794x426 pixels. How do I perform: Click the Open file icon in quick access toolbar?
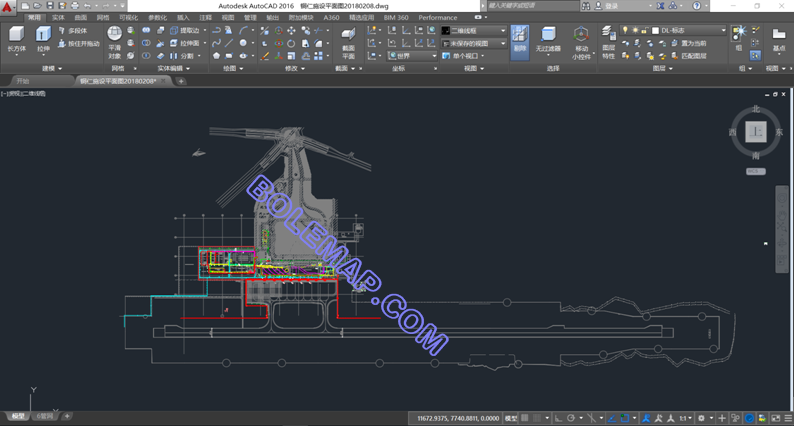click(37, 6)
